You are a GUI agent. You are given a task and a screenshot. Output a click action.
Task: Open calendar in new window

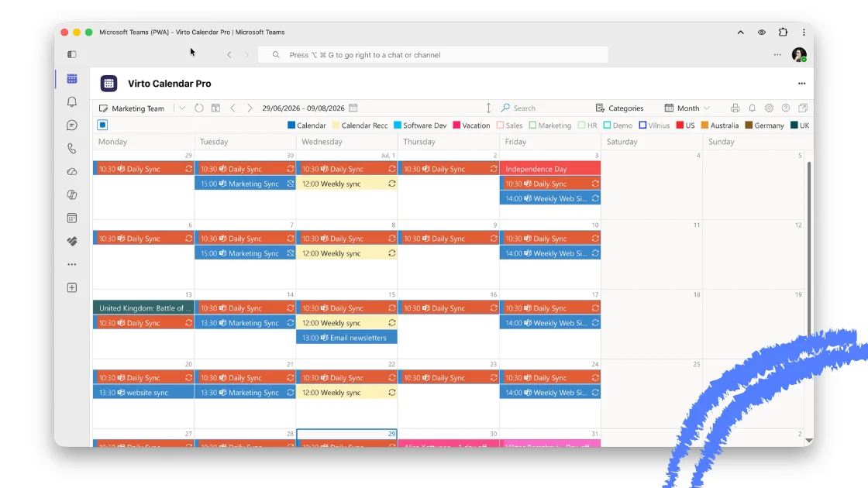point(803,108)
